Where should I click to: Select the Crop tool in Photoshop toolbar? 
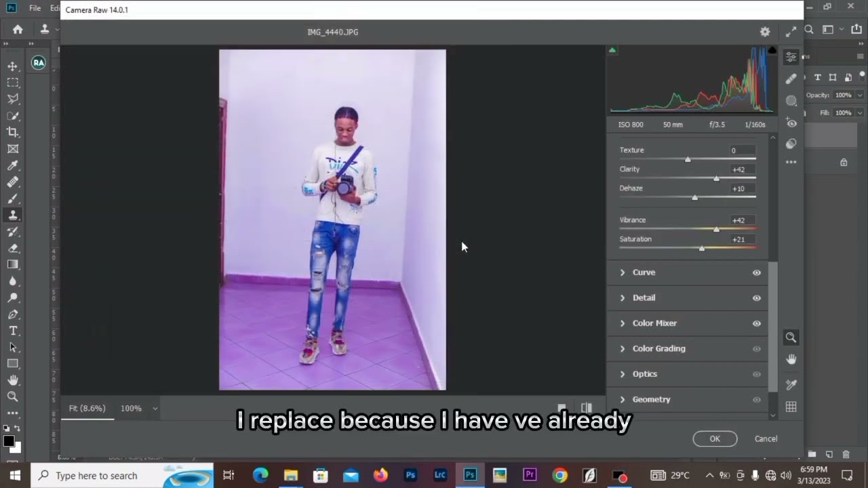(x=13, y=132)
